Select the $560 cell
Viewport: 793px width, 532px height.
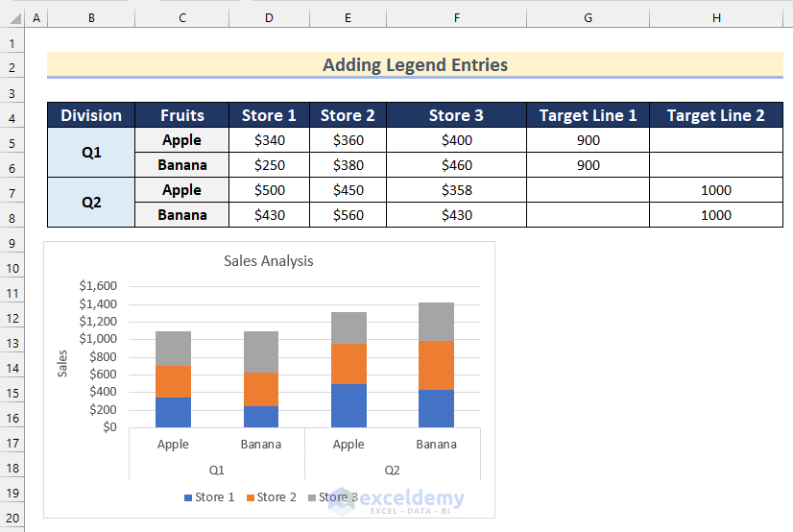tap(348, 215)
